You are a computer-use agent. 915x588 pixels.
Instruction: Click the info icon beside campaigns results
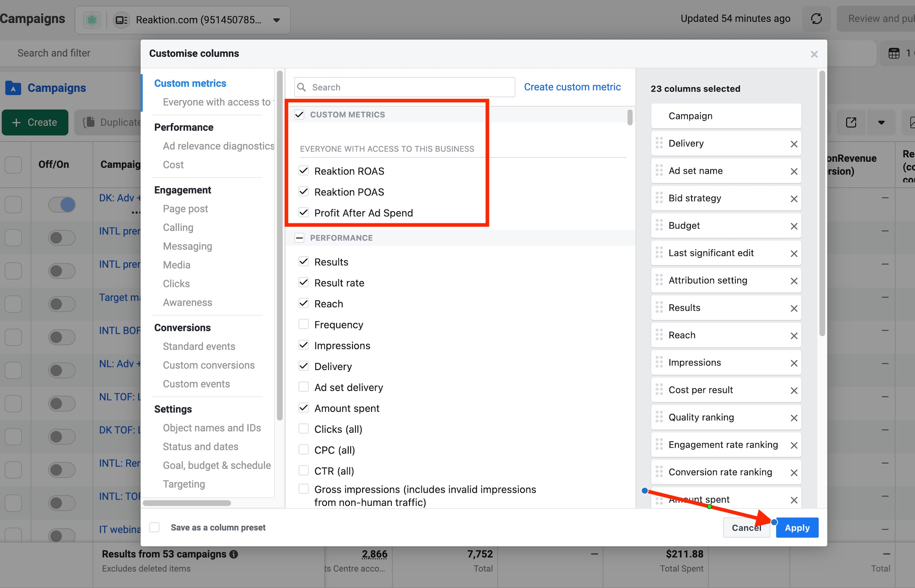point(234,554)
